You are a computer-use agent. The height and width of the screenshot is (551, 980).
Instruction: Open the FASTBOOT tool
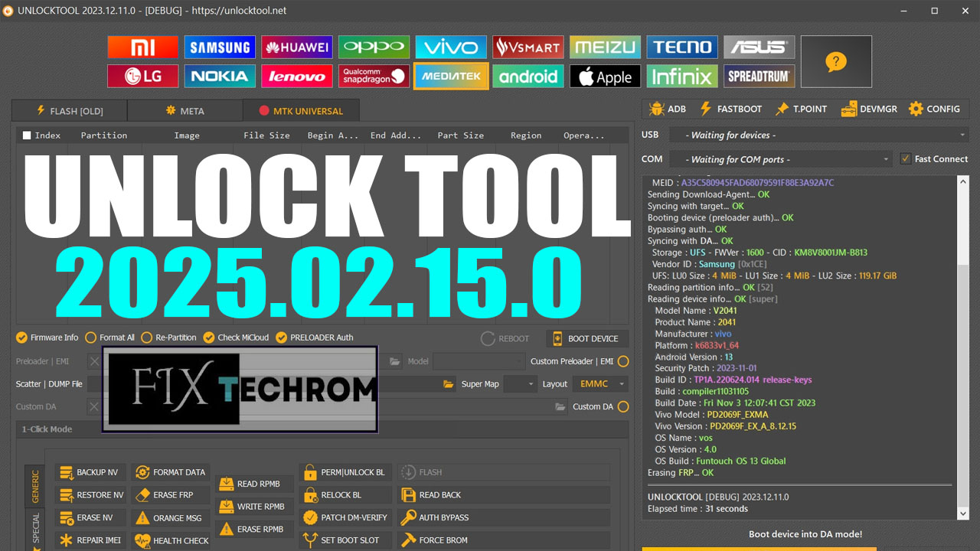pos(730,109)
